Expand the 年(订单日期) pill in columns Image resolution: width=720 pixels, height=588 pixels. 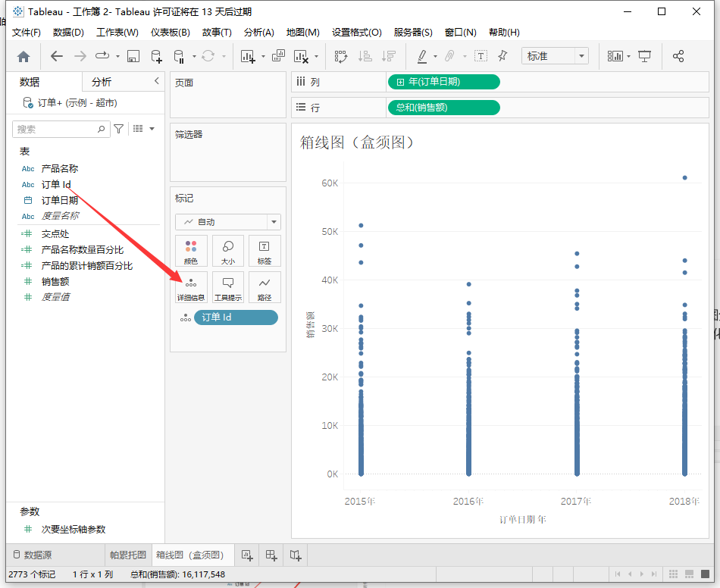[400, 82]
